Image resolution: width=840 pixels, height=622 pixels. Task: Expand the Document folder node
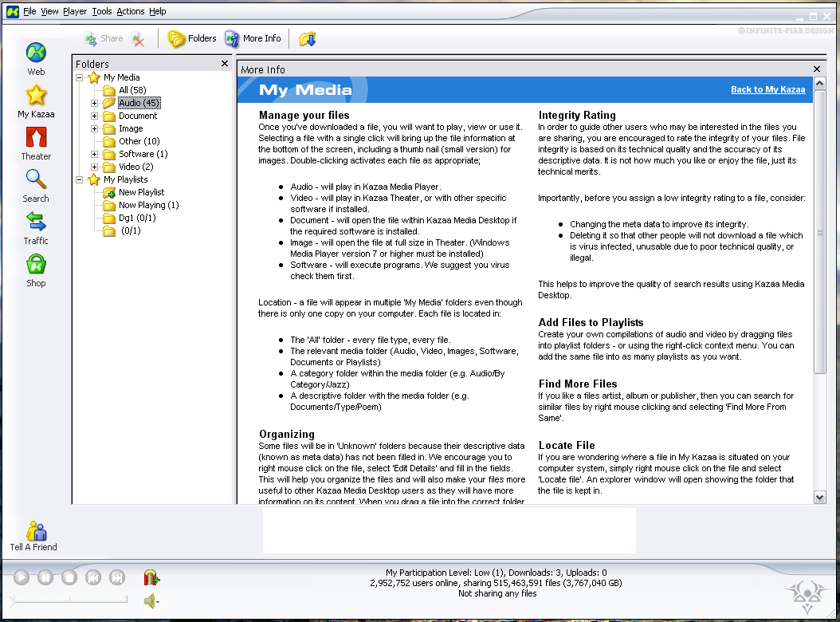94,116
